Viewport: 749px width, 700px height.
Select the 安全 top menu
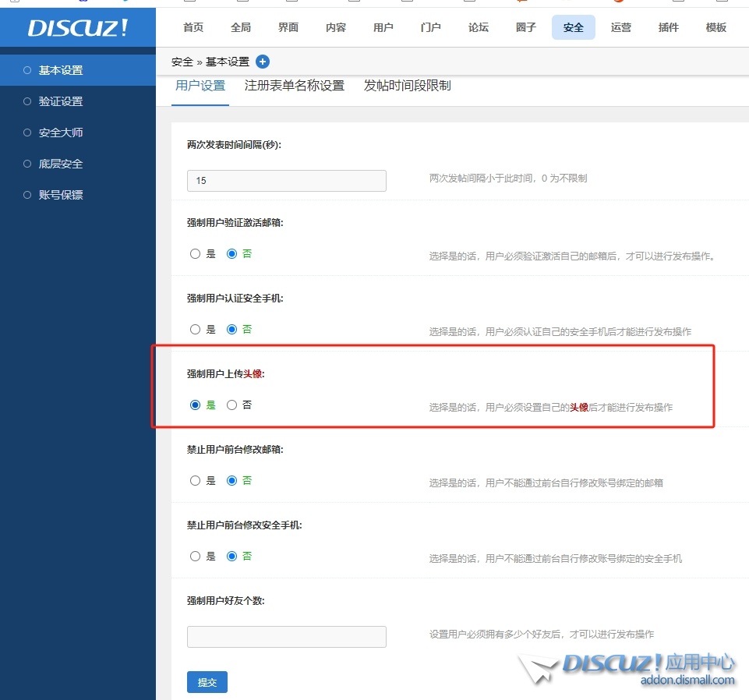(x=573, y=27)
